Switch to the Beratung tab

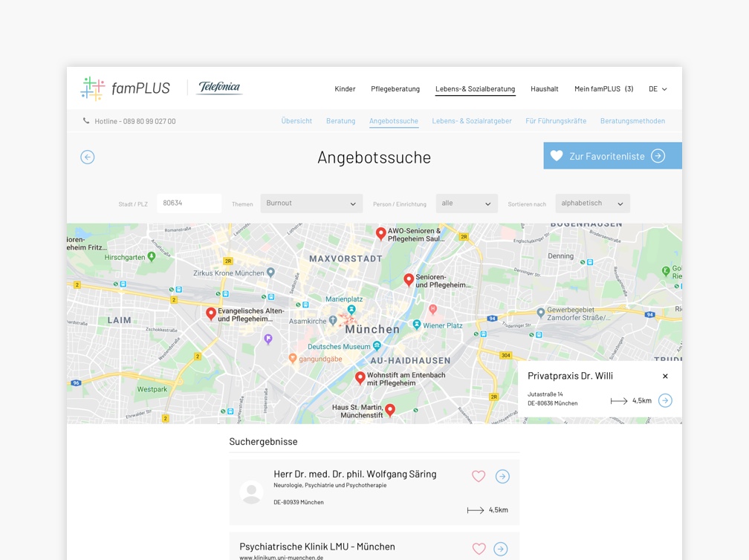click(340, 121)
